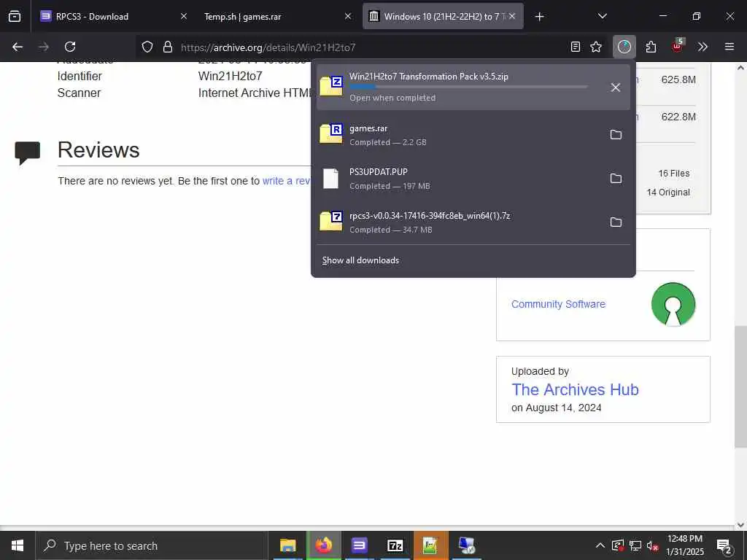Open the network tray icon
The image size is (747, 560).
click(x=635, y=545)
